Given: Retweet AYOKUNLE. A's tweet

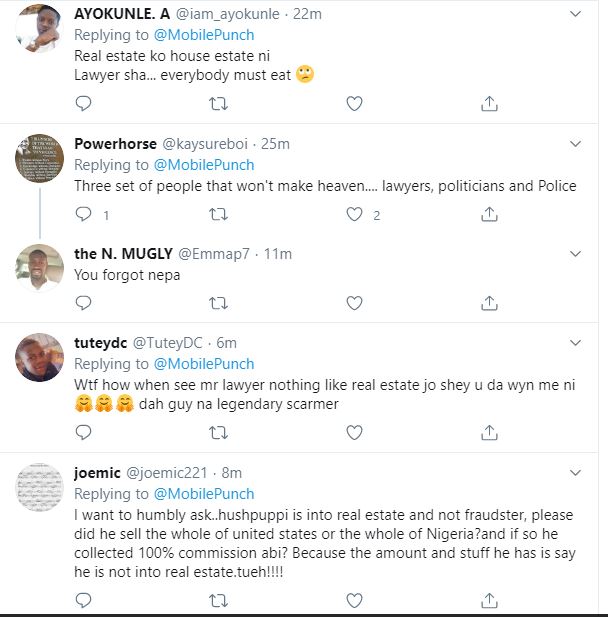Looking at the screenshot, I should [218, 103].
